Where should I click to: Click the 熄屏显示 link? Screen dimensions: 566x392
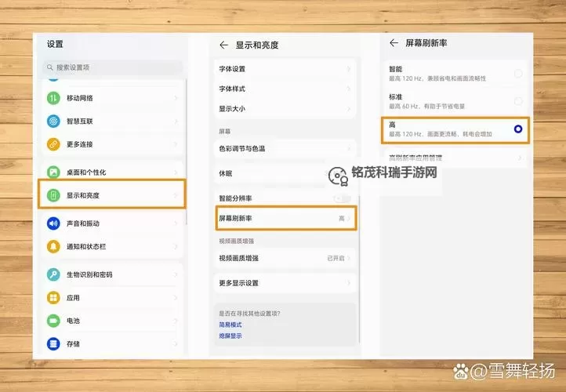(x=230, y=336)
